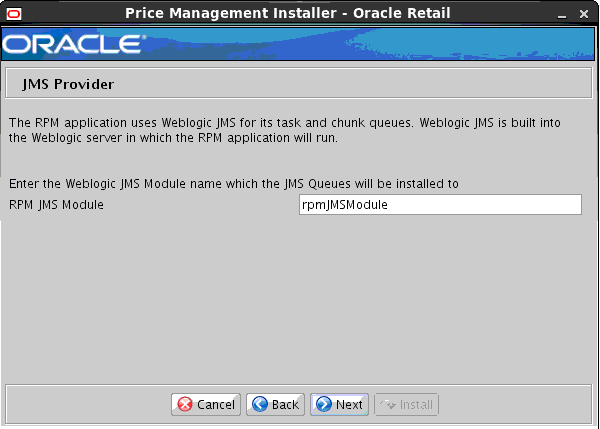Click the JMS Provider heading

point(68,84)
